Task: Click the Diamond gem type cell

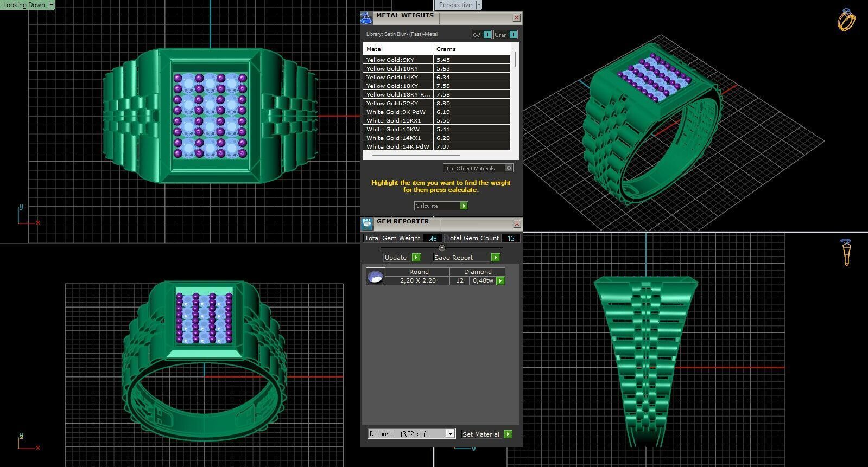Action: point(478,272)
